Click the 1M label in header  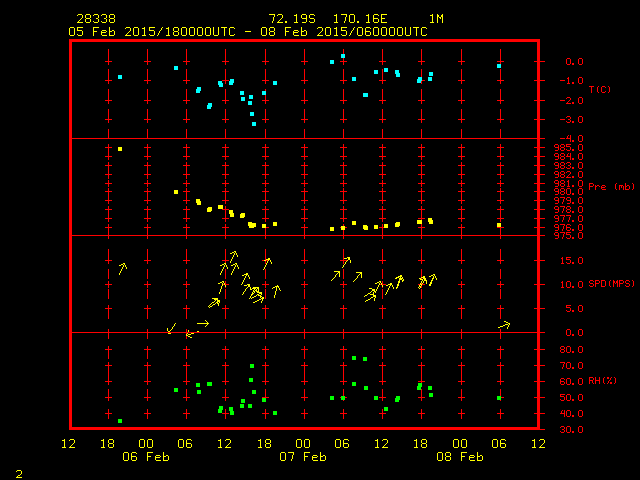point(436,19)
